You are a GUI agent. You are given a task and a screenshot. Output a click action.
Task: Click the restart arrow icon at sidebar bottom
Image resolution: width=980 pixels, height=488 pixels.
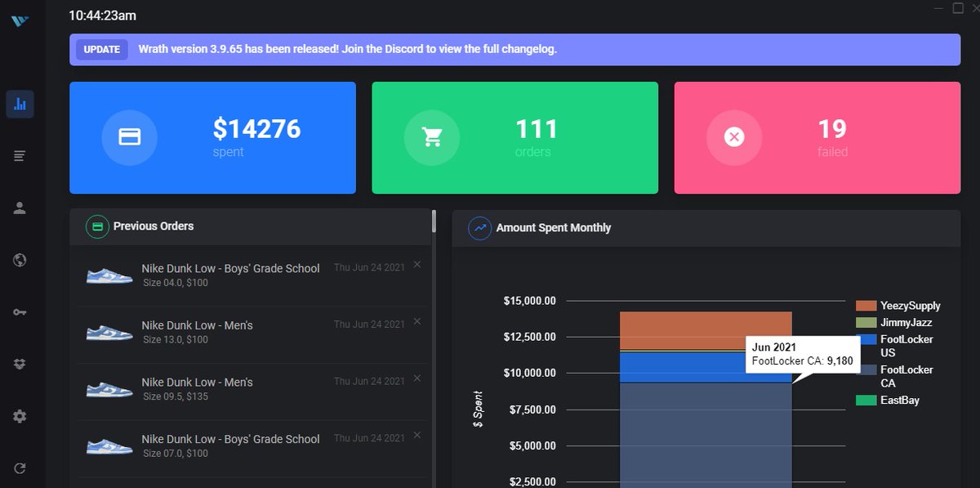(20, 468)
